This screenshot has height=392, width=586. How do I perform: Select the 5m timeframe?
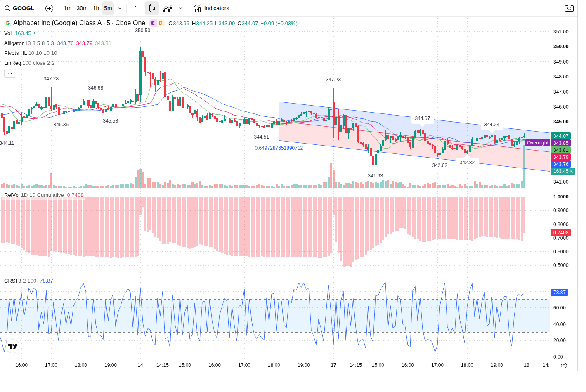(108, 8)
